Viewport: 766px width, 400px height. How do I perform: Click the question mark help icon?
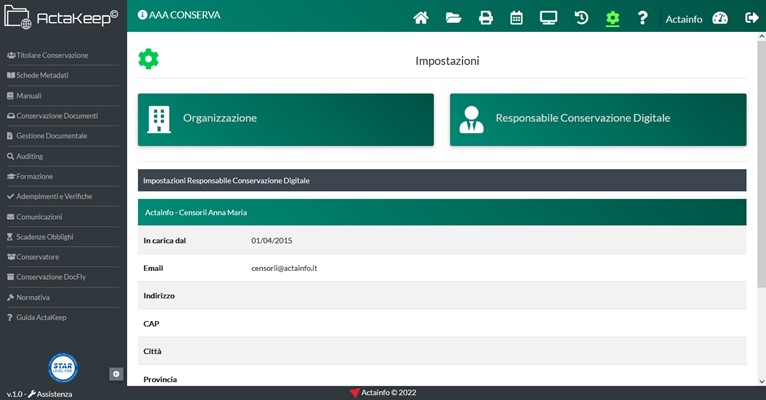(643, 17)
